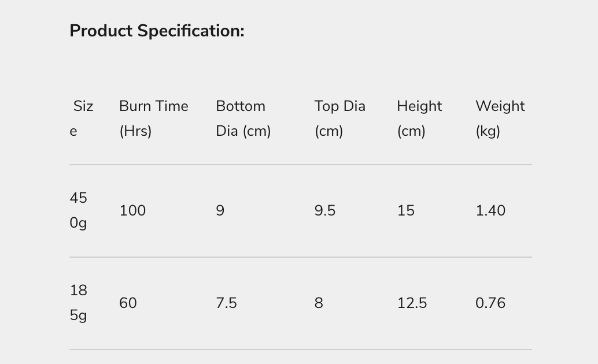Click the weight value 1.40
598x364 pixels.
490,211
